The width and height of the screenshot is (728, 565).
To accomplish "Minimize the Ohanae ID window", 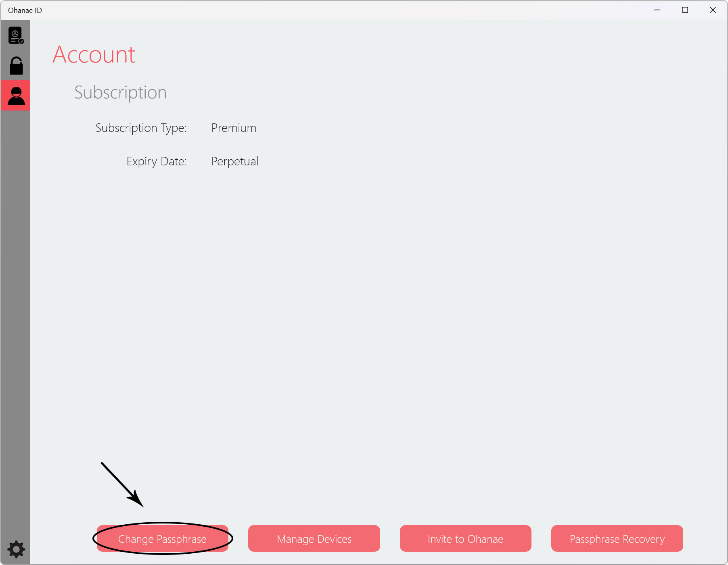I will [657, 10].
